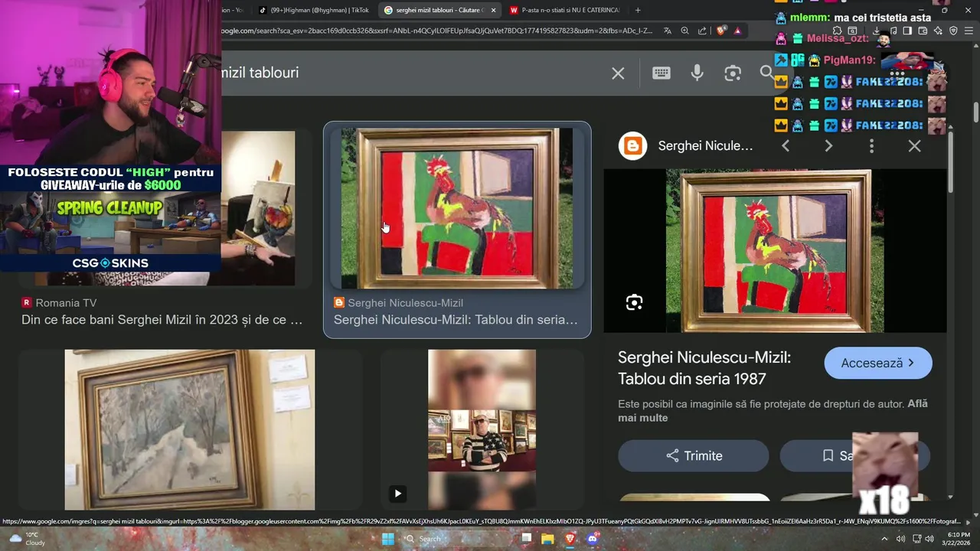Click the Romania TV source label

point(66,303)
